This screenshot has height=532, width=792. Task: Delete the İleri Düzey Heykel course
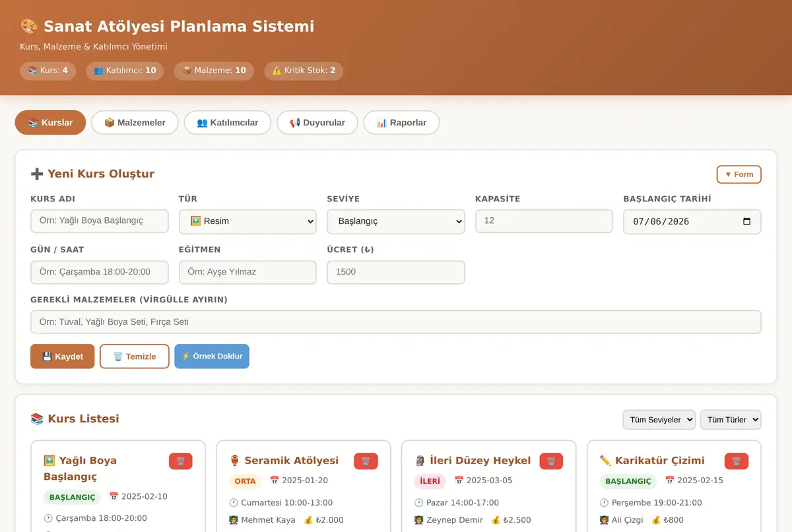pos(551,461)
